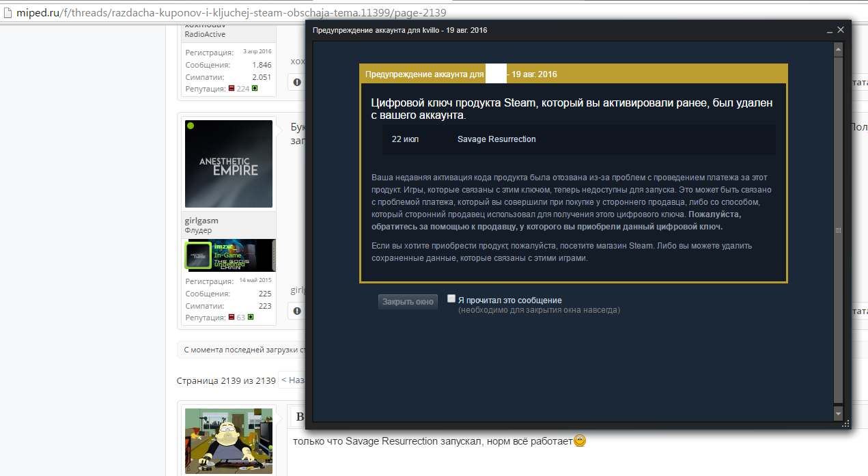Open the smiley emoji at end of last post

(580, 441)
